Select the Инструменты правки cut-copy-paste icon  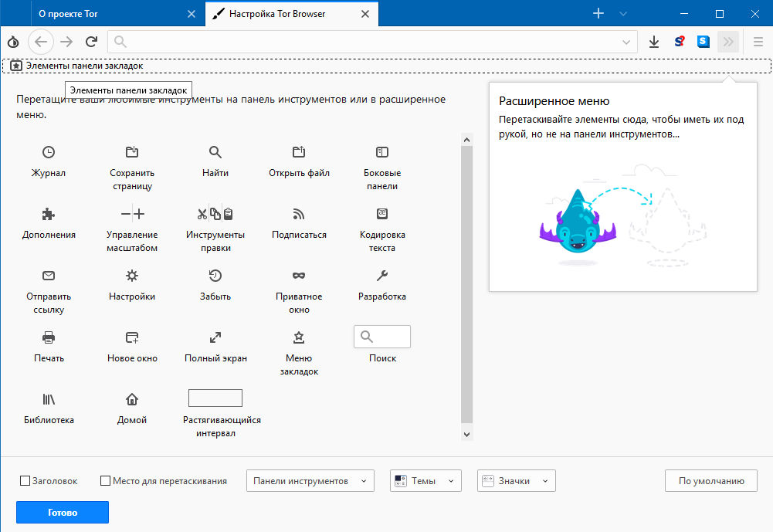(215, 213)
